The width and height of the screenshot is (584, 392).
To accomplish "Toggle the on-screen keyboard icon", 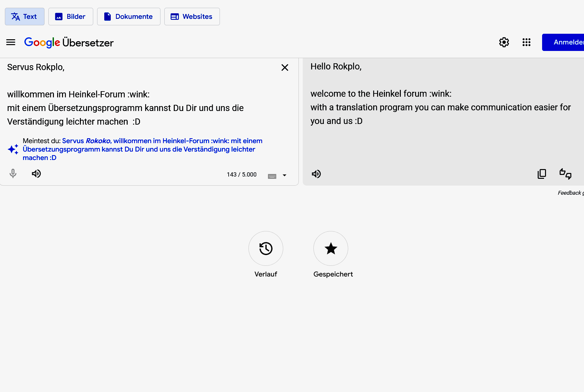I will pyautogui.click(x=272, y=176).
